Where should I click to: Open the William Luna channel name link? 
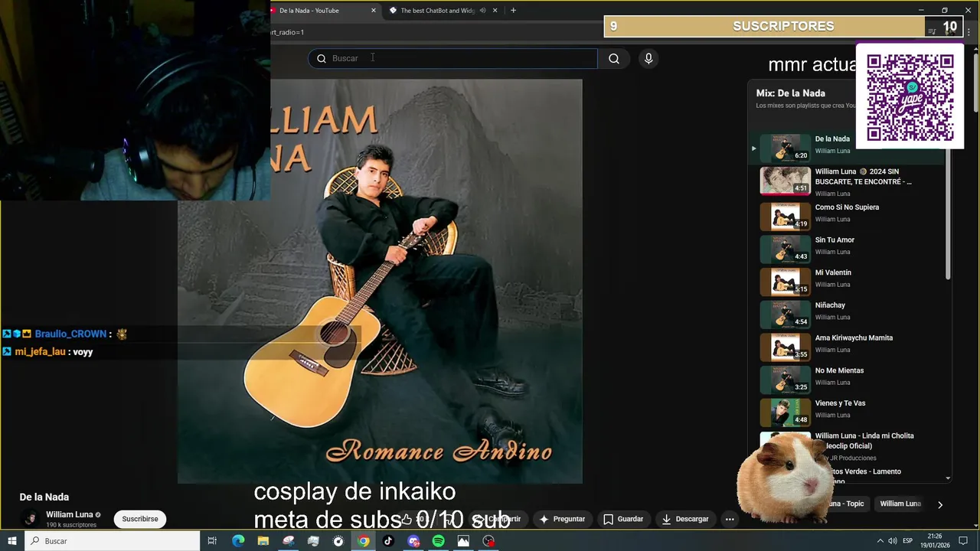click(x=70, y=514)
